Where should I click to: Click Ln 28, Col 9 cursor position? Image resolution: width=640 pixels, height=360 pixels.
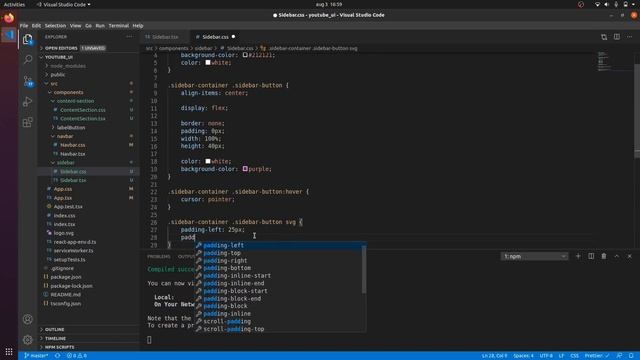tap(494, 356)
